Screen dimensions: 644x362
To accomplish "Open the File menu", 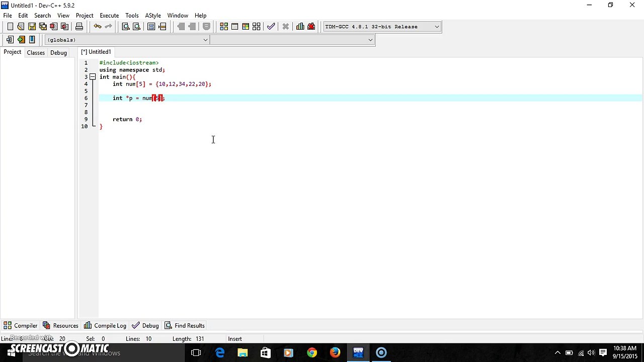I will pos(8,16).
